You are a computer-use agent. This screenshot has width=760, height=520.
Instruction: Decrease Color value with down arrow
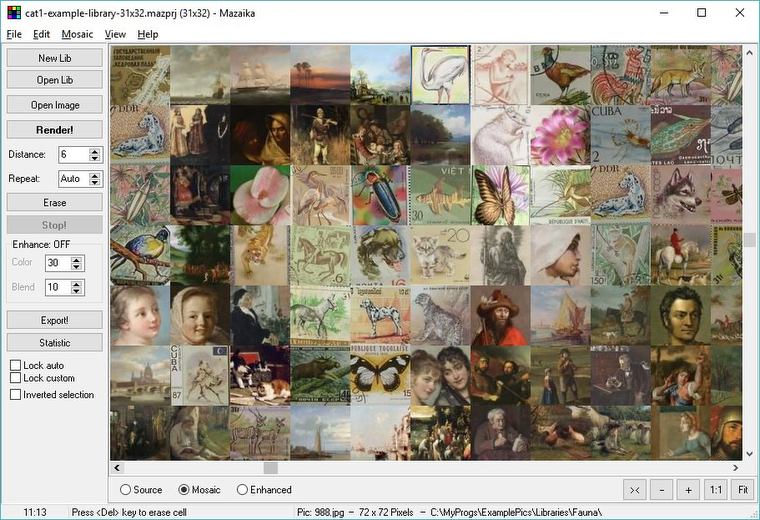pos(76,267)
